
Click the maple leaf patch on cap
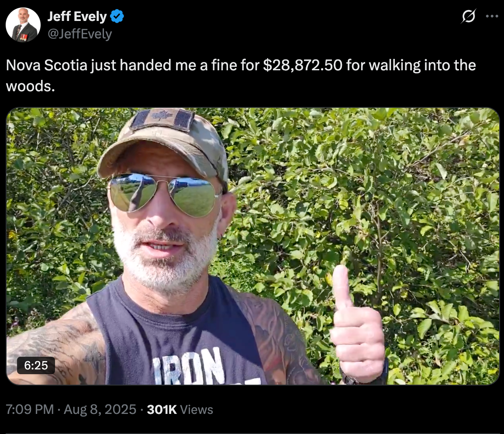(x=162, y=118)
